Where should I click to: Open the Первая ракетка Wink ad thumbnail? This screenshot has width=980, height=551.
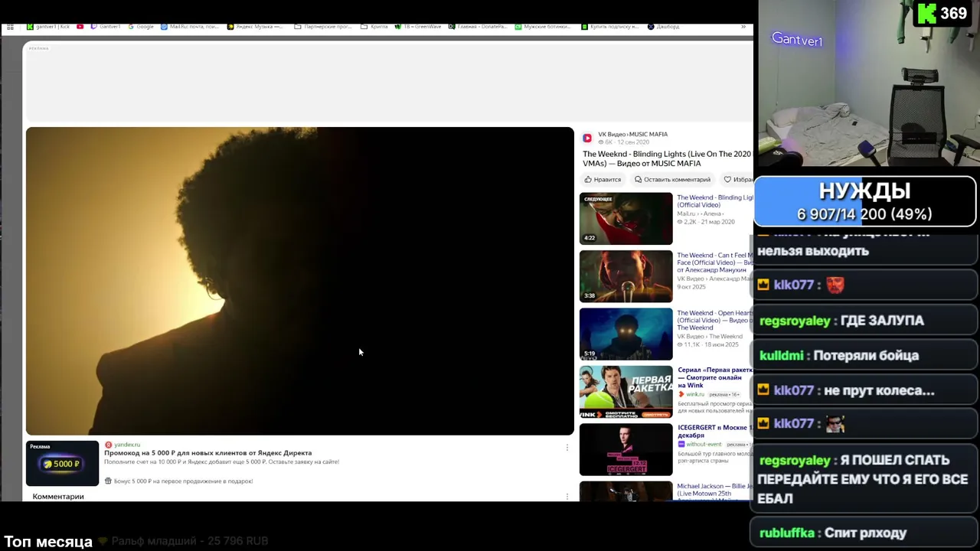(x=626, y=392)
